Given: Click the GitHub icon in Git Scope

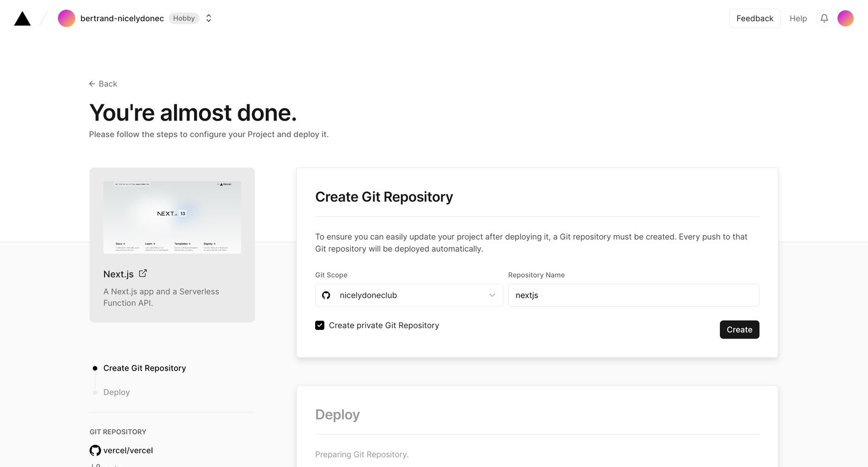Looking at the screenshot, I should point(326,295).
